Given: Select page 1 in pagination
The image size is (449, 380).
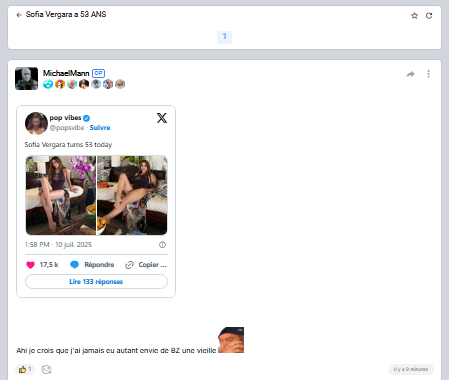Looking at the screenshot, I should [x=224, y=37].
